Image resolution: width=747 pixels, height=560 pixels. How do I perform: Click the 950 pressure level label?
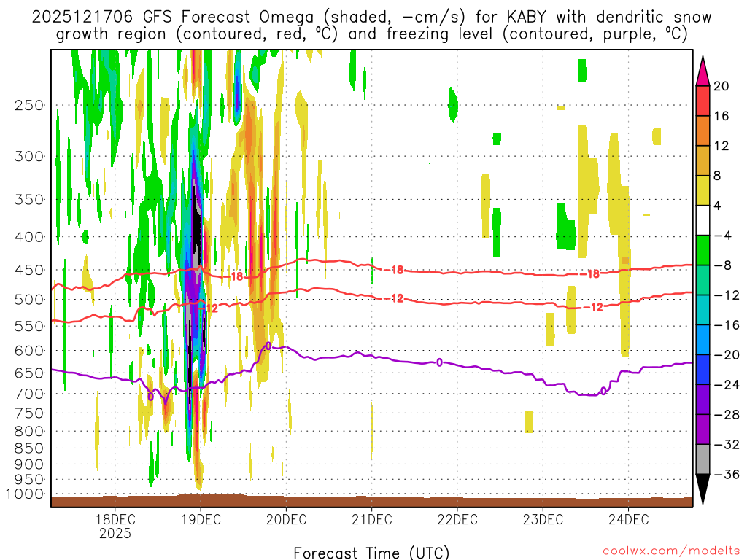coord(29,480)
